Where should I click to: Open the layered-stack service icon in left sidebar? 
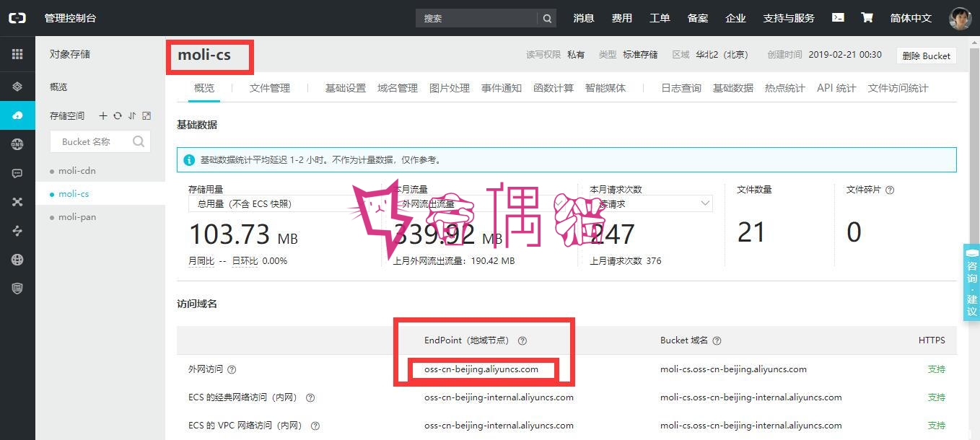click(17, 87)
